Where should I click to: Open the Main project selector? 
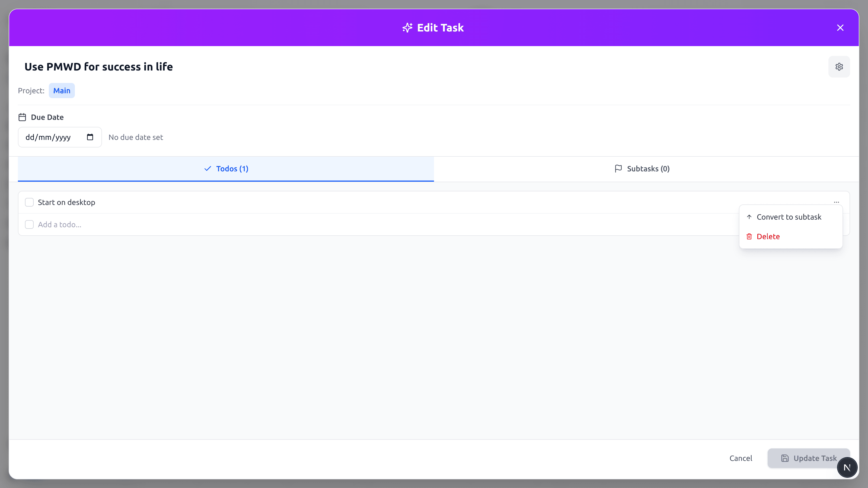pyautogui.click(x=62, y=91)
